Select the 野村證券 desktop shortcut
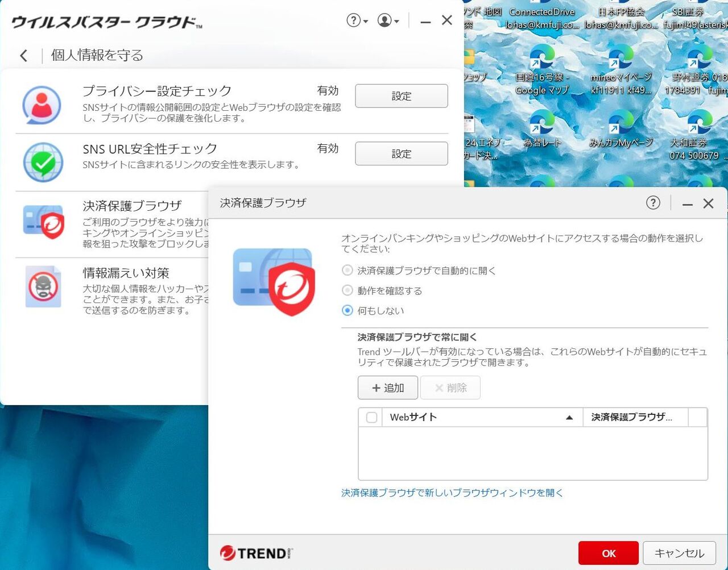 pos(697,70)
